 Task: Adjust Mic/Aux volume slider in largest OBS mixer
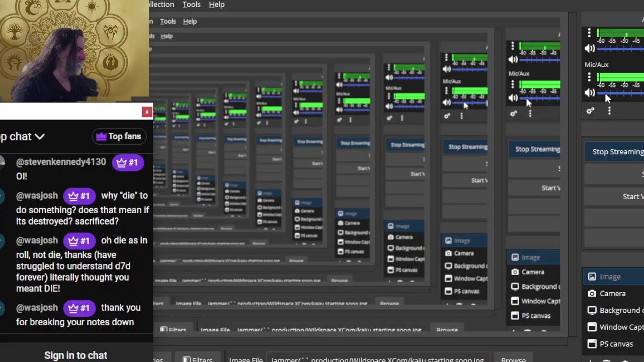click(x=620, y=93)
